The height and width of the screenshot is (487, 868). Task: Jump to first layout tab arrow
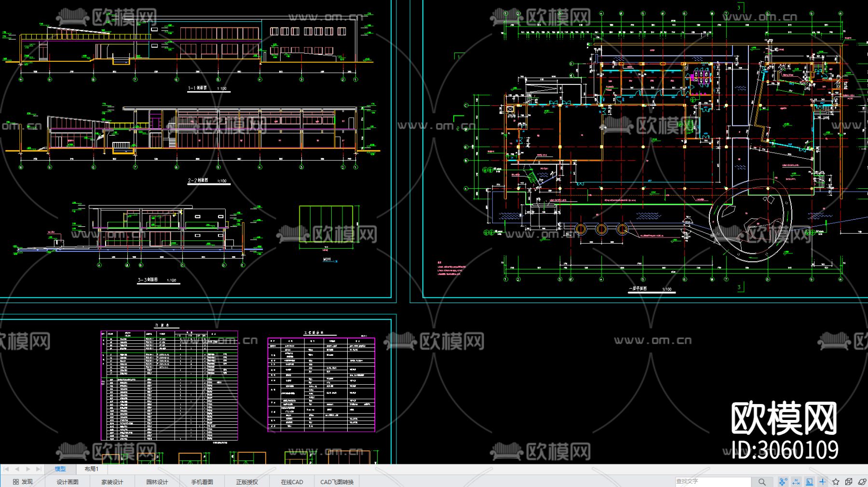[6, 469]
